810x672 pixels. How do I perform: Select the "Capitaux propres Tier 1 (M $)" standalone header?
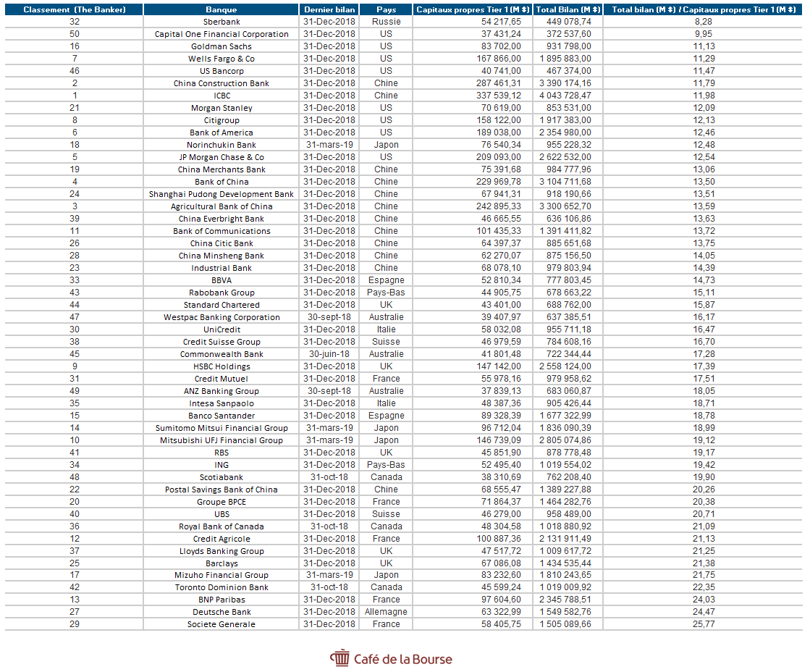(473, 9)
